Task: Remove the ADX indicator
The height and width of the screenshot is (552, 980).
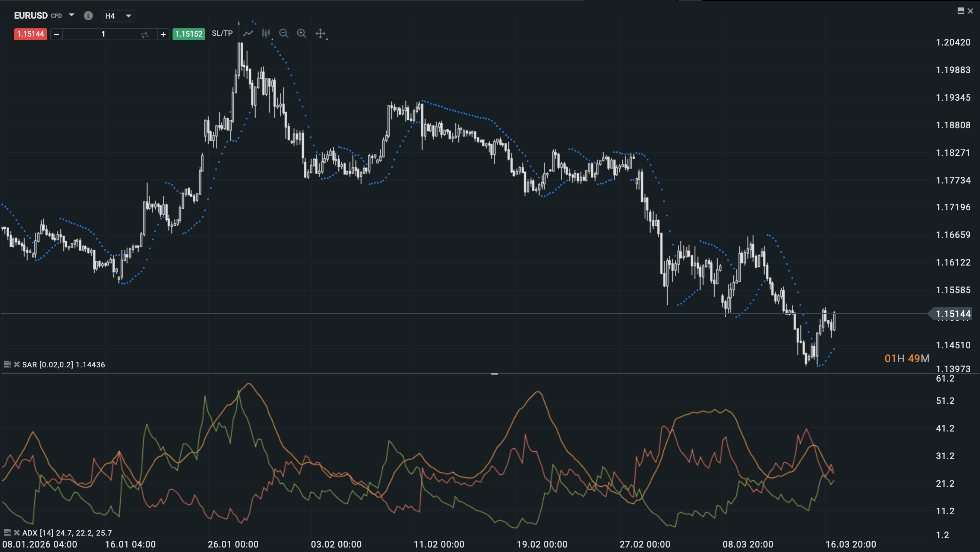Action: pos(17,533)
